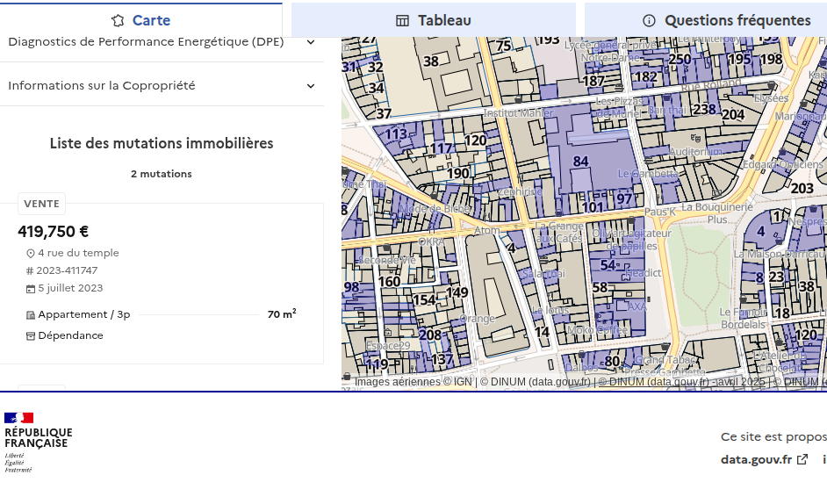Open the Tableau tab
Image resolution: width=827 pixels, height=504 pixels.
[x=433, y=20]
